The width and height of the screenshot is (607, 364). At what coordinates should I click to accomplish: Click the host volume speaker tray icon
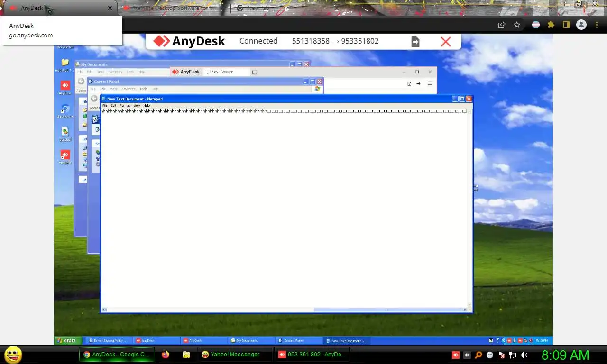coord(524,355)
